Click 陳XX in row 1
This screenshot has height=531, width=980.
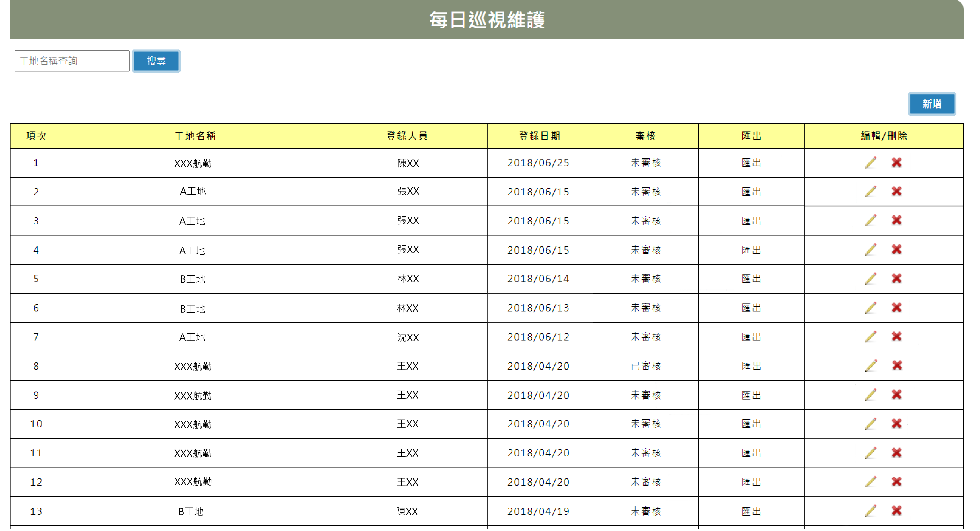[x=408, y=163]
